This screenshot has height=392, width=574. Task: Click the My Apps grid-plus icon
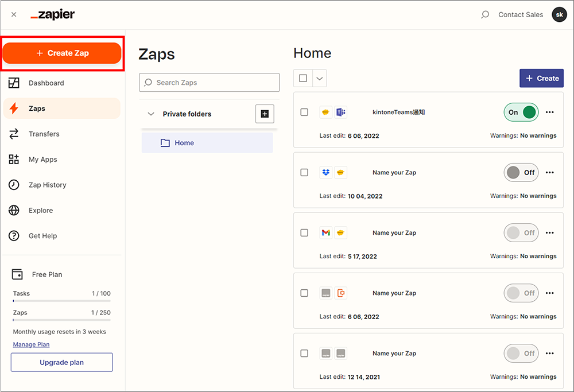pyautogui.click(x=14, y=159)
